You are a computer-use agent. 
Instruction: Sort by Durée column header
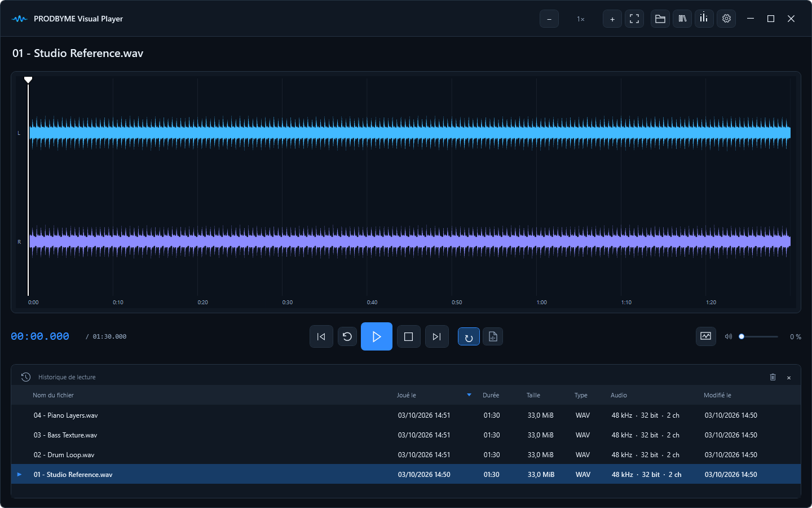pyautogui.click(x=491, y=395)
